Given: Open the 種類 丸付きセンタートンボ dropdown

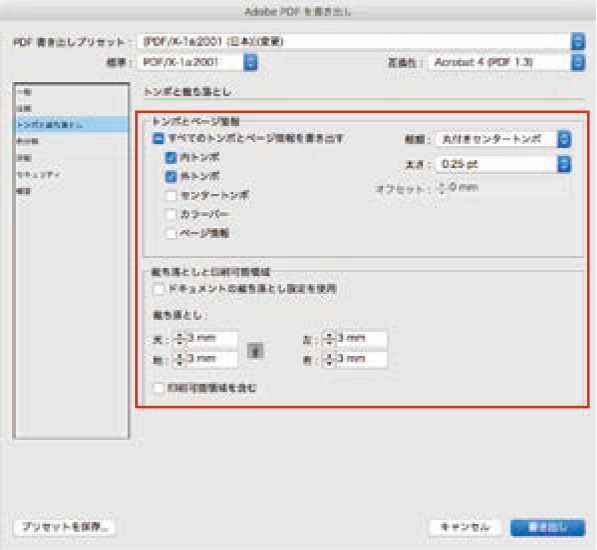Looking at the screenshot, I should (503, 139).
